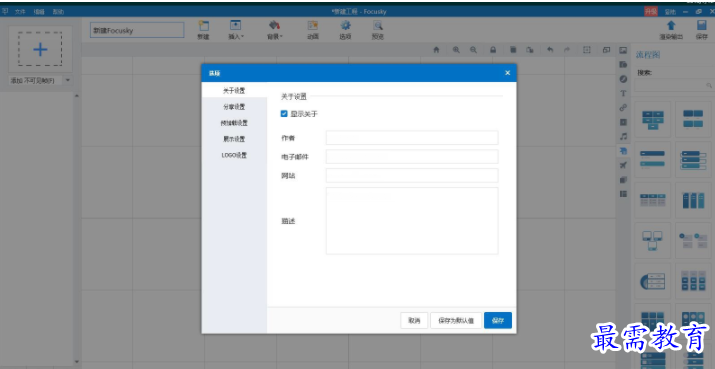Screen dimensions: 715x369
Task: Click the 预览 magnifier icon
Action: [378, 30]
